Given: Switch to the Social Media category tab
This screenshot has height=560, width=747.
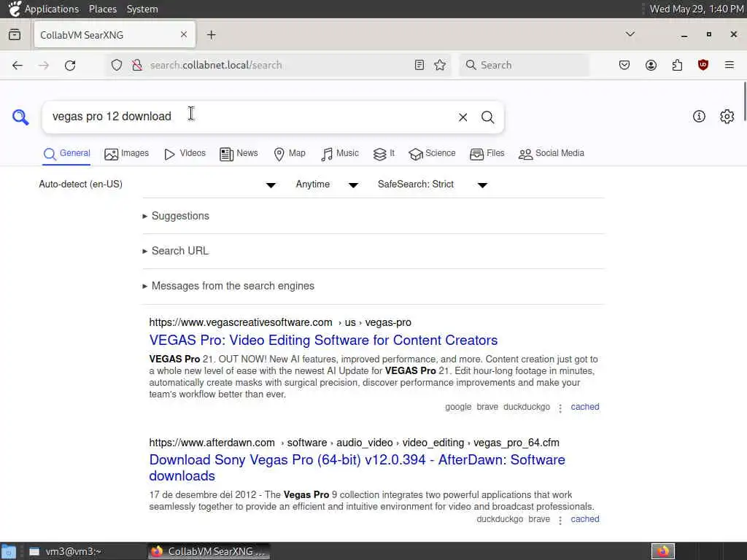Looking at the screenshot, I should [551, 153].
